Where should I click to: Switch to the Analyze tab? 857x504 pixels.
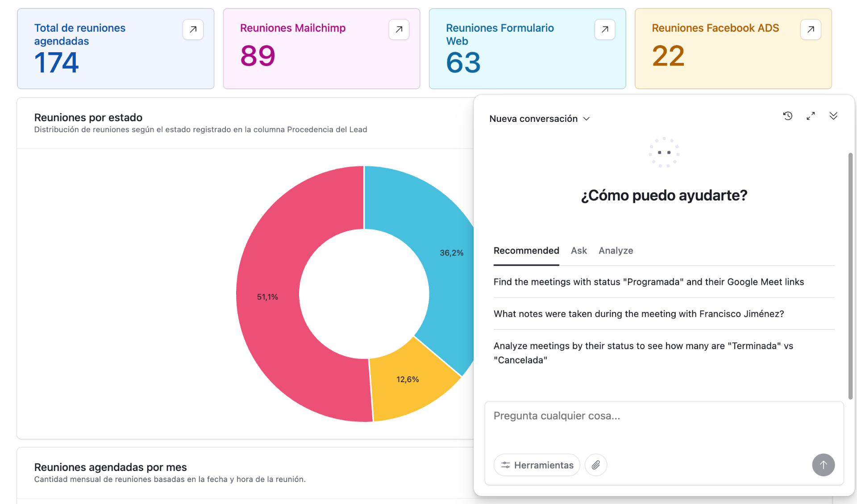pyautogui.click(x=616, y=251)
